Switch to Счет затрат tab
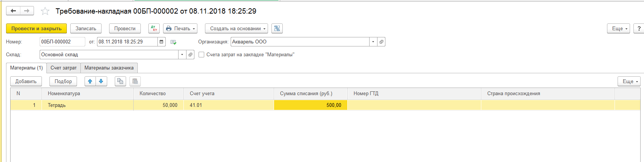This screenshot has height=162, width=644. coord(63,68)
